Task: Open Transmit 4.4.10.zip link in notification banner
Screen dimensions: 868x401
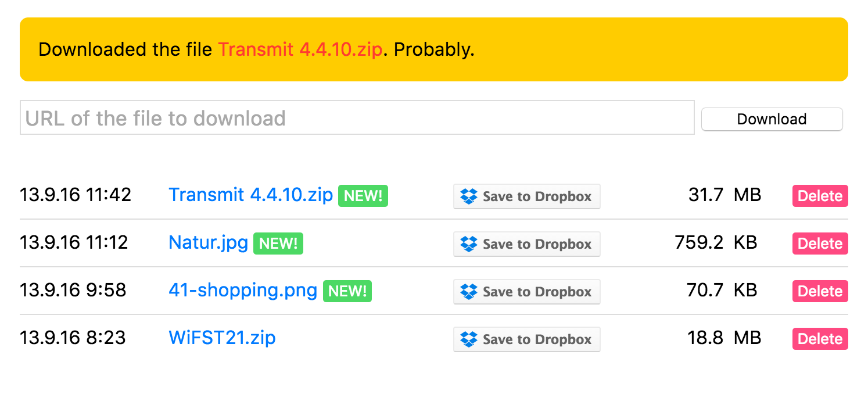Action: pos(300,49)
